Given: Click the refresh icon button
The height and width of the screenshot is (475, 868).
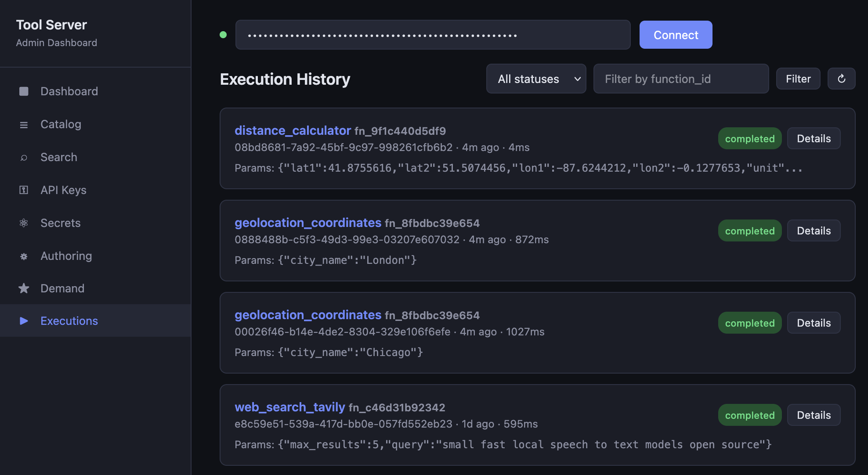Looking at the screenshot, I should coord(841,79).
